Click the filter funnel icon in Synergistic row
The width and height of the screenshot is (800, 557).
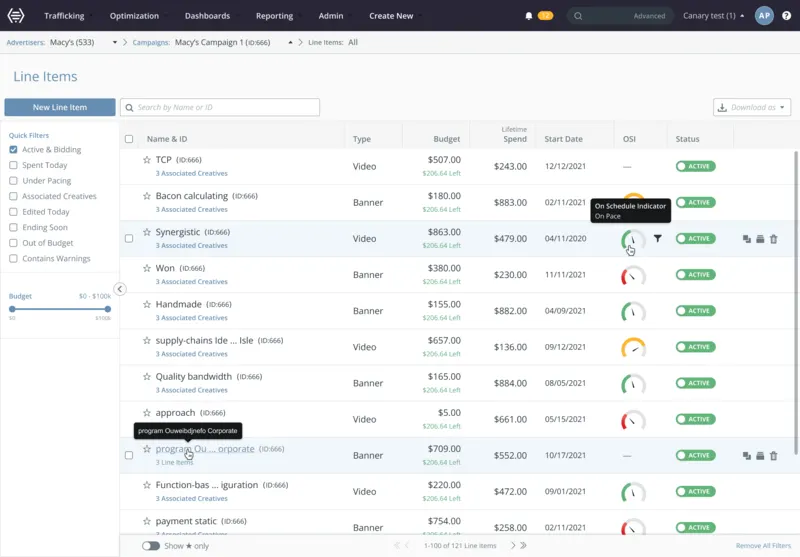[658, 238]
